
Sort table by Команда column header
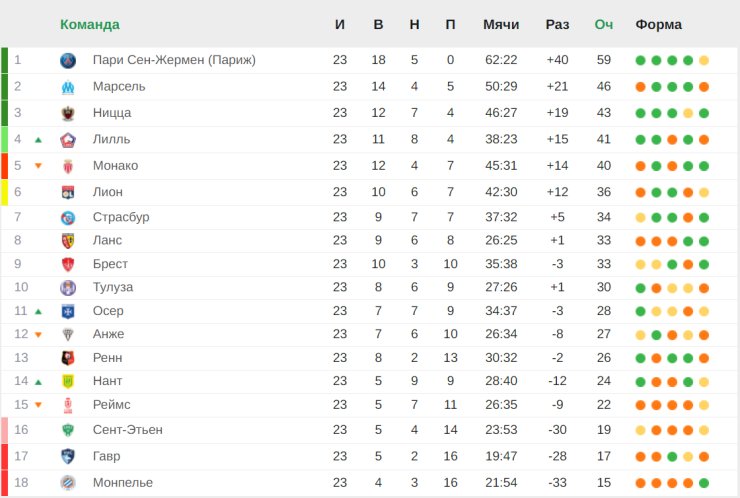[89, 24]
